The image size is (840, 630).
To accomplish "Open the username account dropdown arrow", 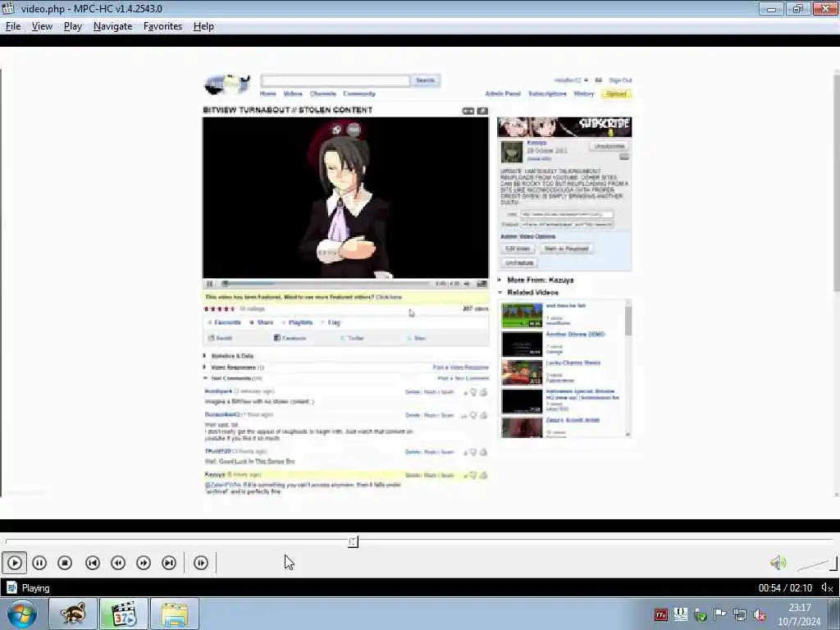I will (x=586, y=80).
